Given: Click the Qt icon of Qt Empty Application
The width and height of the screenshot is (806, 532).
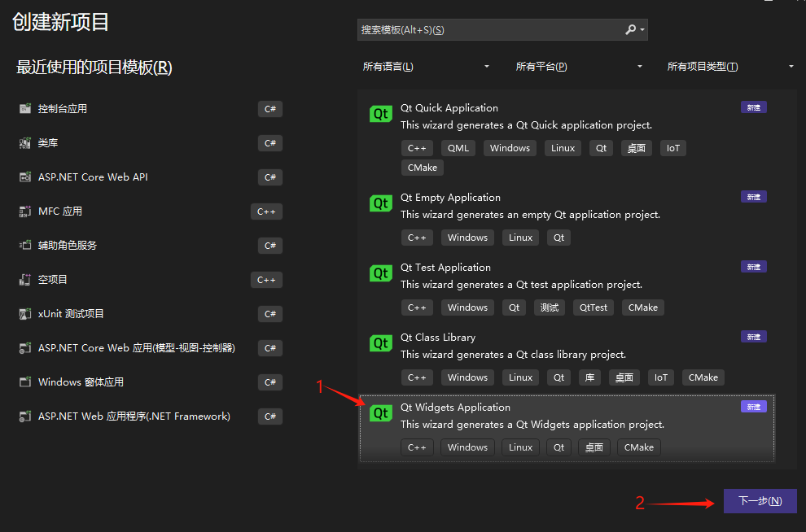Looking at the screenshot, I should point(380,203).
